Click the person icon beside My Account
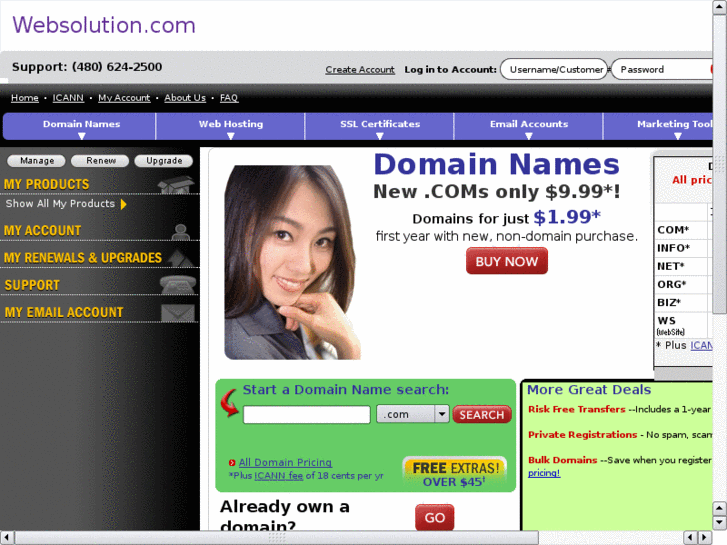 coord(181,231)
